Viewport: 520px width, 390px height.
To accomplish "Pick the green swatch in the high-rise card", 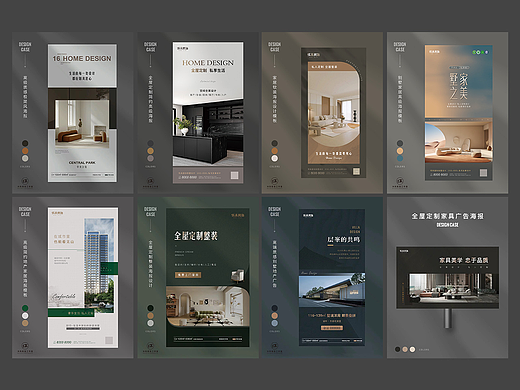I will click(x=25, y=308).
